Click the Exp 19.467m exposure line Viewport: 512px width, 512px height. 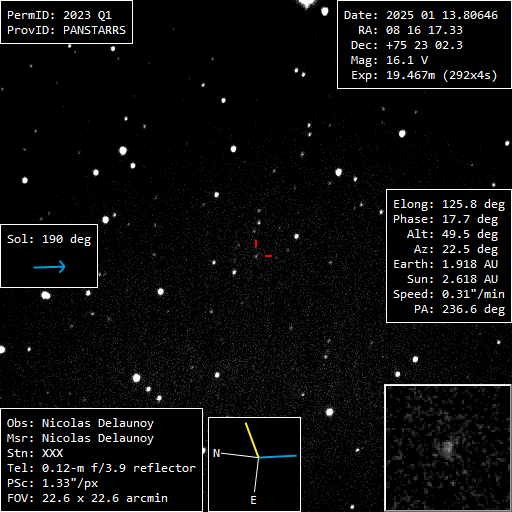pos(424,75)
